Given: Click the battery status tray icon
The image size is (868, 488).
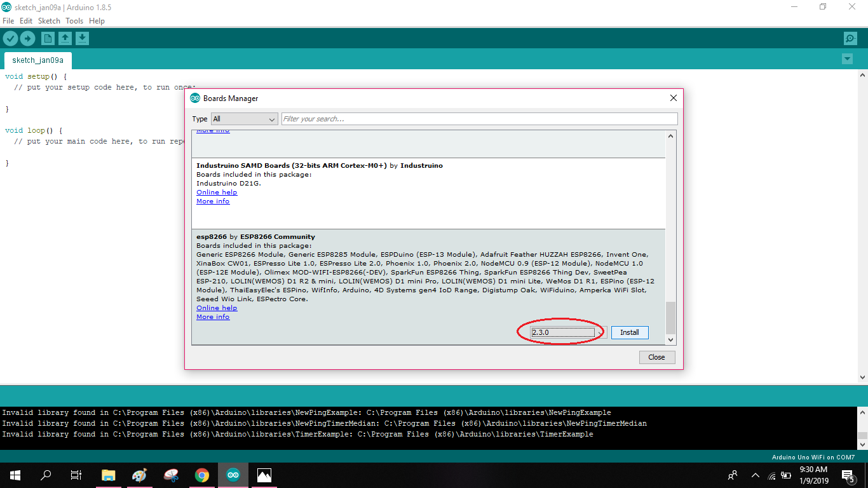Looking at the screenshot, I should pos(787,475).
